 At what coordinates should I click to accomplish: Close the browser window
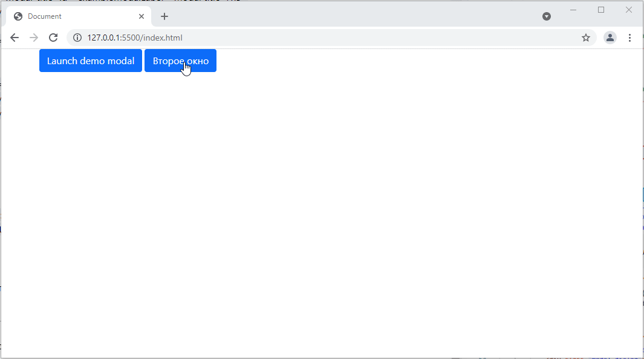point(629,10)
